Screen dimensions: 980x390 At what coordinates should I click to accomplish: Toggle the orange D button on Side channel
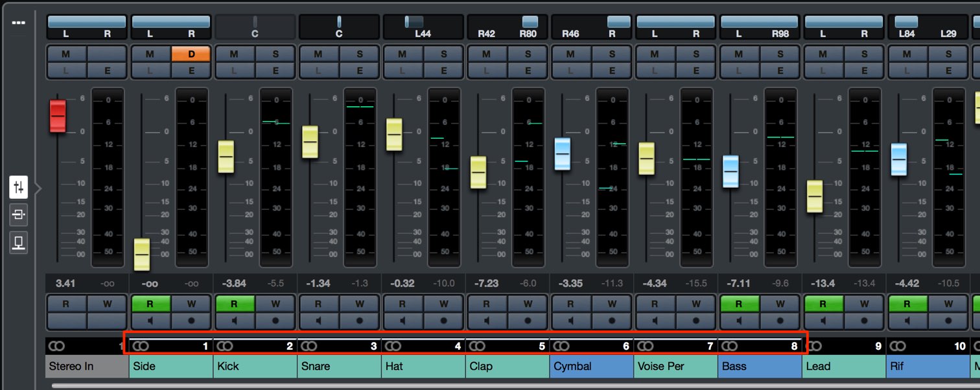[191, 54]
